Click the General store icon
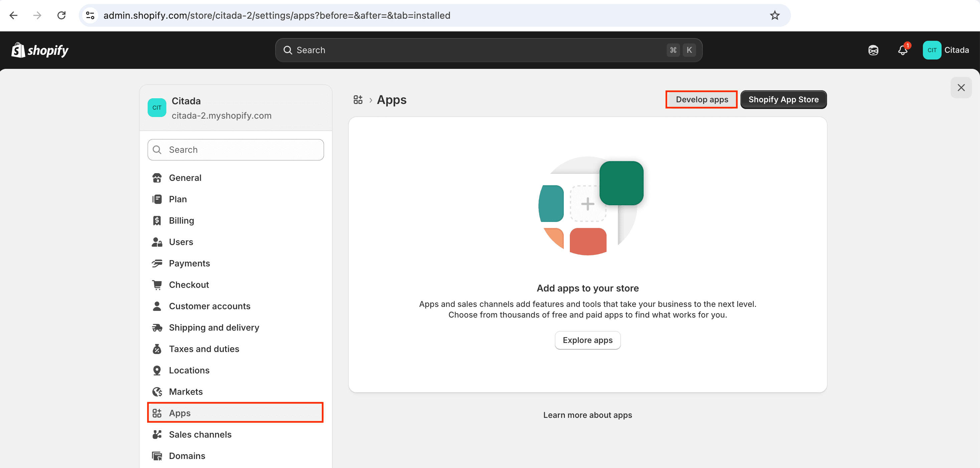Viewport: 980px width, 468px height. pos(157,178)
